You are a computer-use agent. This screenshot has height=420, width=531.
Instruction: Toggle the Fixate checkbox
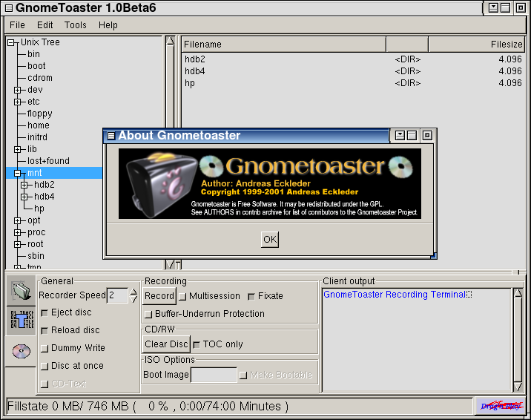251,296
